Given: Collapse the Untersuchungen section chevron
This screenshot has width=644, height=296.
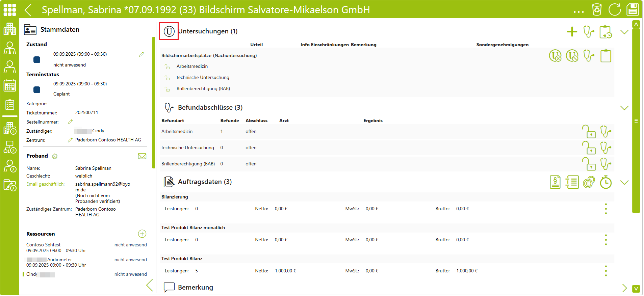Looking at the screenshot, I should tap(624, 32).
